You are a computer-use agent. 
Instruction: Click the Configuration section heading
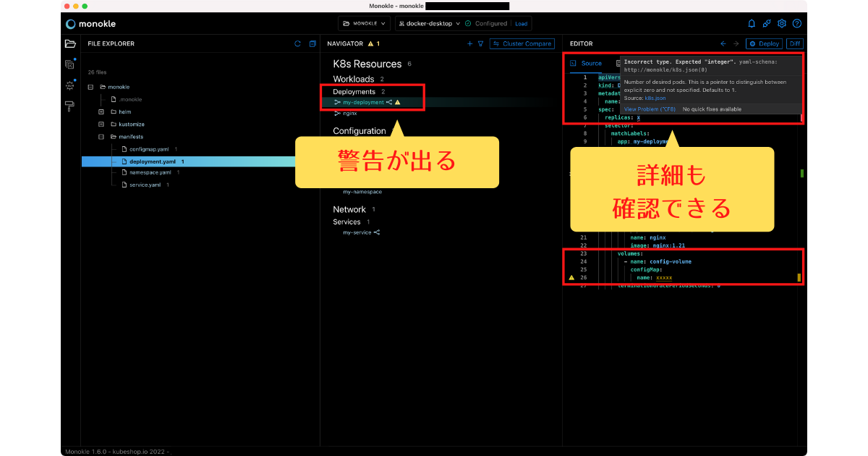click(359, 131)
